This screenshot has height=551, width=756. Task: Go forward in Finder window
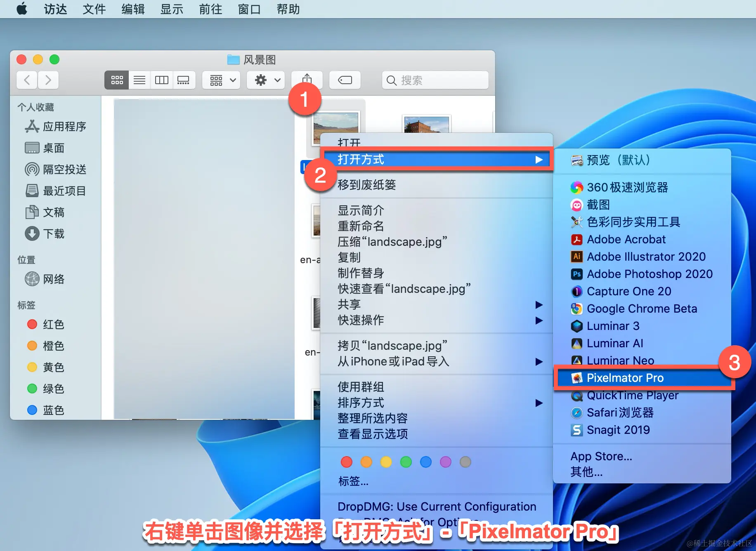48,80
